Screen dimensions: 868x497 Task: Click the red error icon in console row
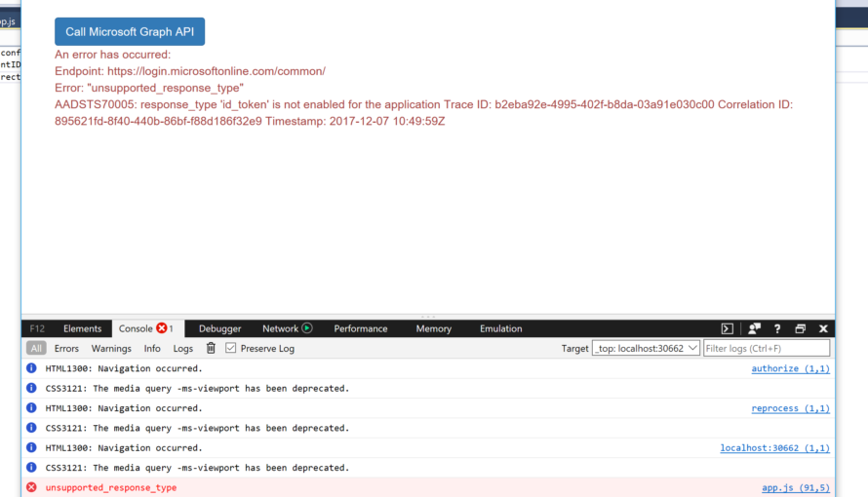coord(31,487)
